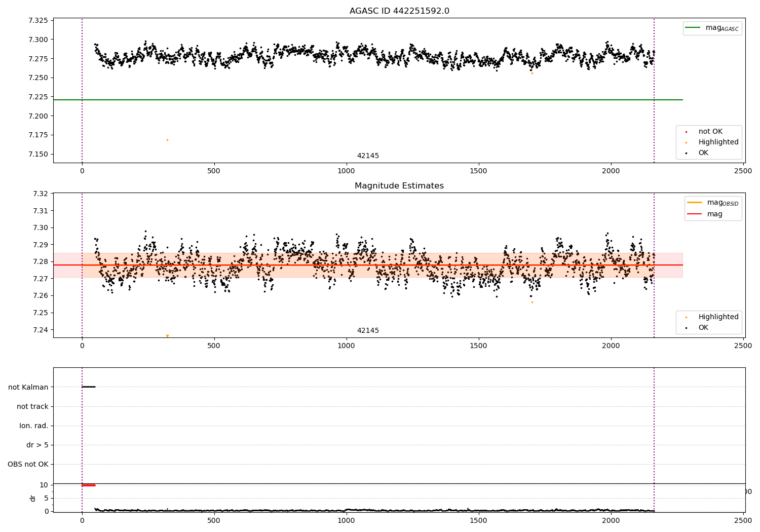Click the 2500 x-axis tick of the top plot
This screenshot has height=532, width=760.
[743, 171]
